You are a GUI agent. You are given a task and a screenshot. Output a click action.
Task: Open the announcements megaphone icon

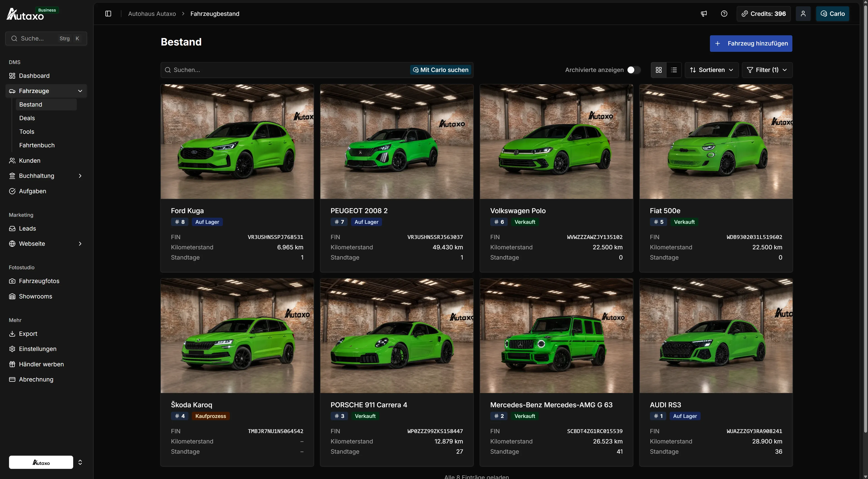[x=704, y=14]
